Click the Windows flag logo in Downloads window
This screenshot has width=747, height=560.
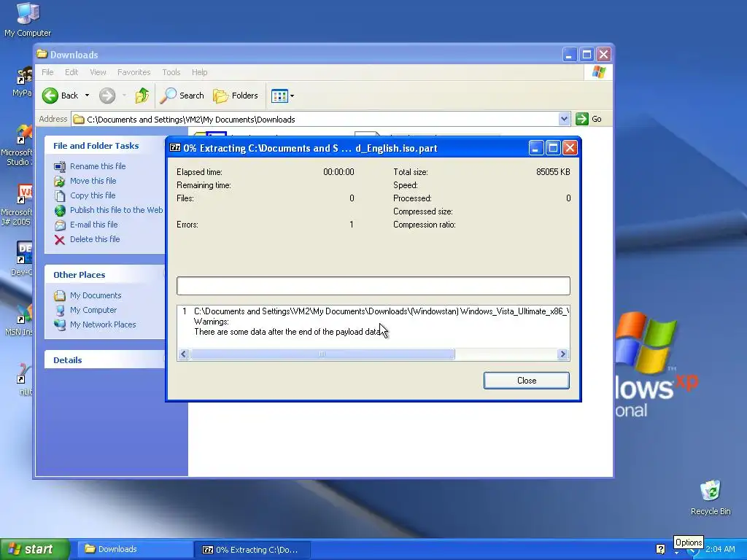coord(598,72)
